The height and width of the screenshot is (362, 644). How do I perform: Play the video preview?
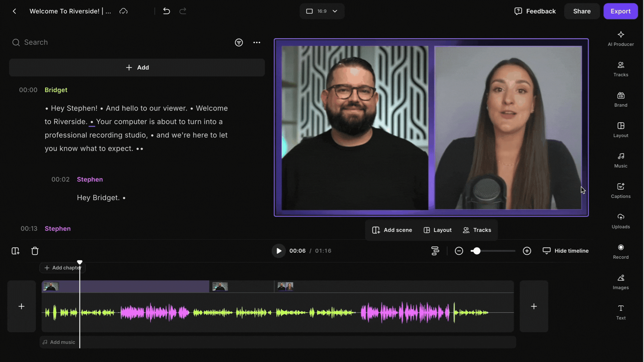pyautogui.click(x=278, y=251)
